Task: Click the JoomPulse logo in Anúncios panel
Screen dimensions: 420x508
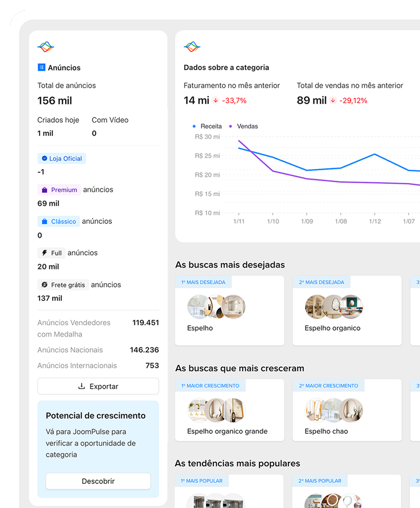Action: (x=46, y=47)
